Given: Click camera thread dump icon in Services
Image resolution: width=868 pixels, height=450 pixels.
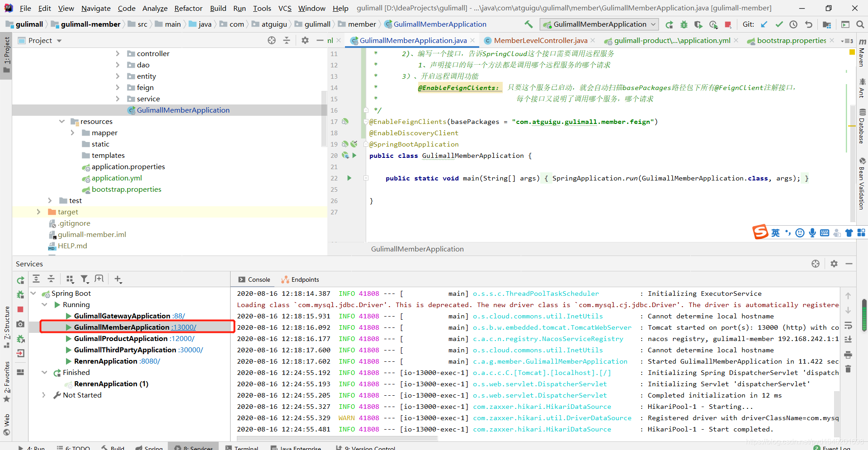Looking at the screenshot, I should [x=20, y=324].
